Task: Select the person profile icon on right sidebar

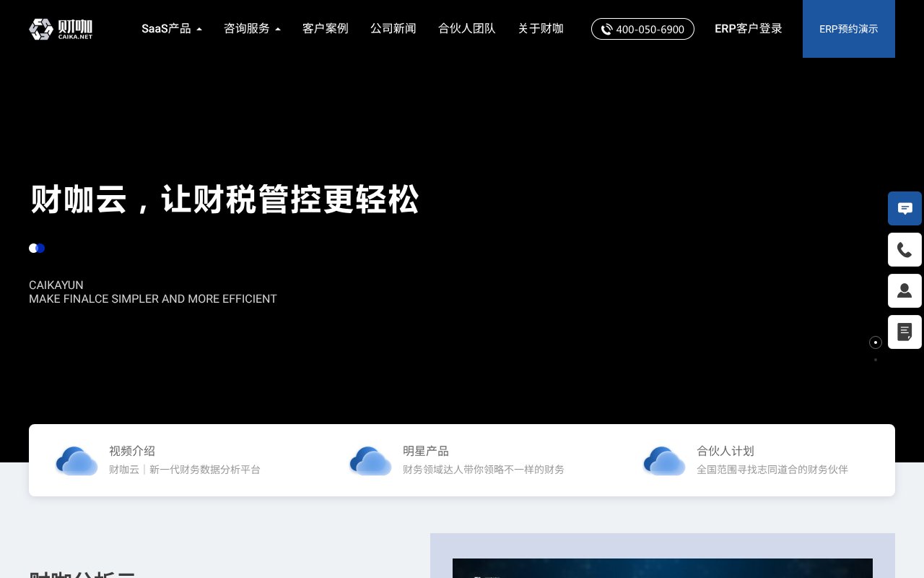Action: (905, 290)
